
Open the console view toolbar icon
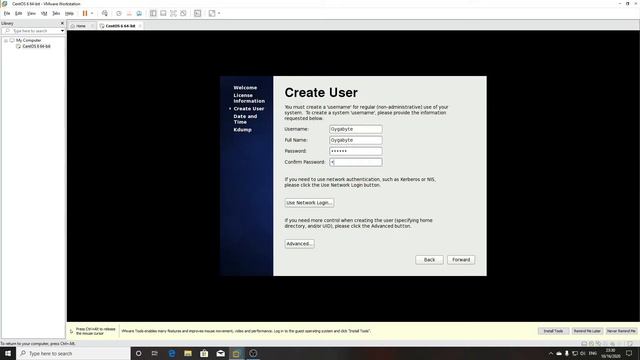coord(198,13)
